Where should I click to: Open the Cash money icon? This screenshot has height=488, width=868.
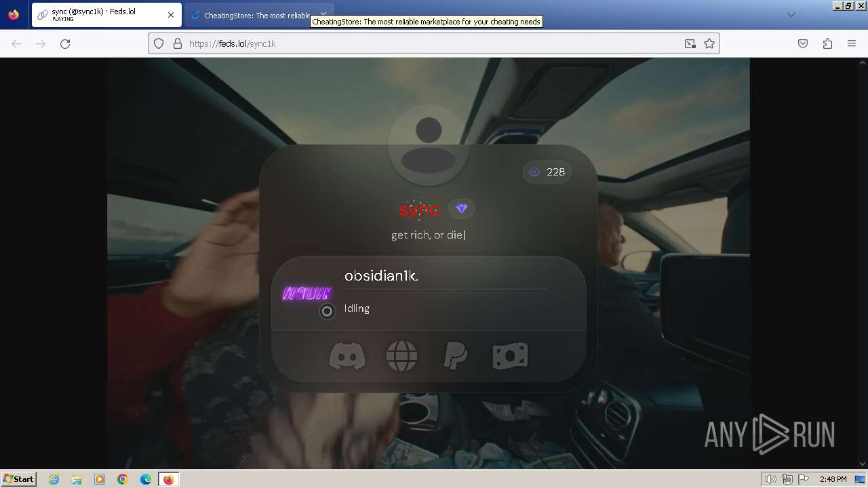pos(510,355)
